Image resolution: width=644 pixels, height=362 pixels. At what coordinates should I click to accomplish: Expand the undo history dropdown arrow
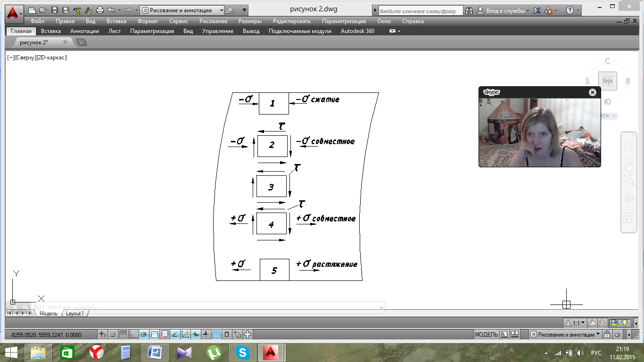(x=118, y=10)
